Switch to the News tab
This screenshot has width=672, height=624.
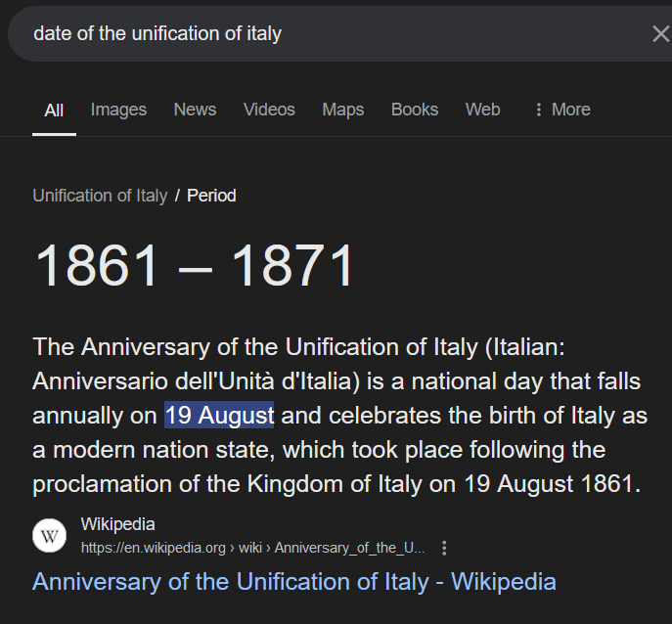tap(195, 110)
